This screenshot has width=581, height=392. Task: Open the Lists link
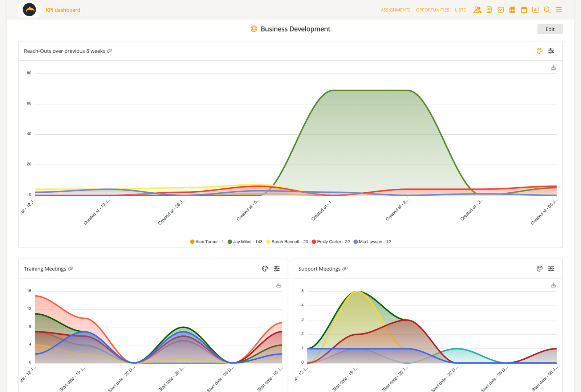(x=460, y=10)
